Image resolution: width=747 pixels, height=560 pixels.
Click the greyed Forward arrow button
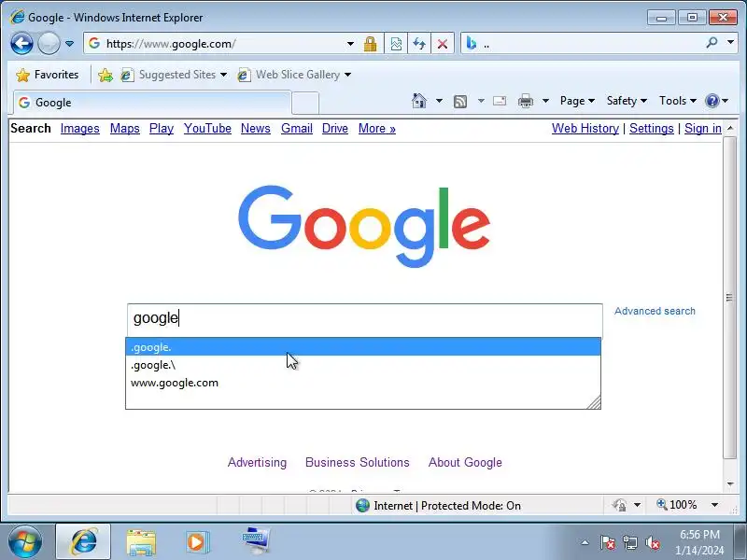[49, 44]
